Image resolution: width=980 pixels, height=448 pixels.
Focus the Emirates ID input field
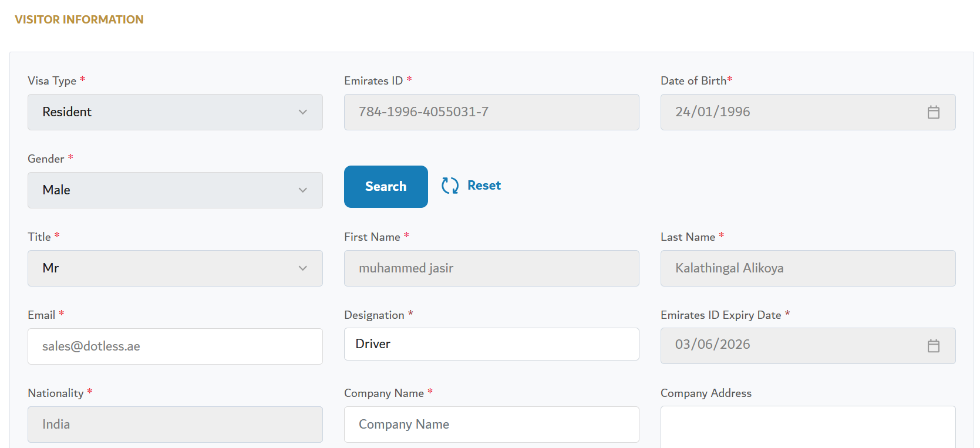tap(491, 112)
